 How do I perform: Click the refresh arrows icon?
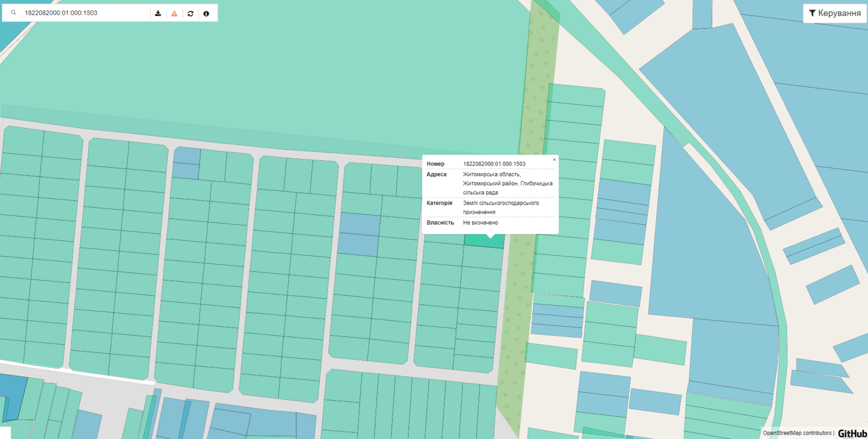pyautogui.click(x=190, y=14)
